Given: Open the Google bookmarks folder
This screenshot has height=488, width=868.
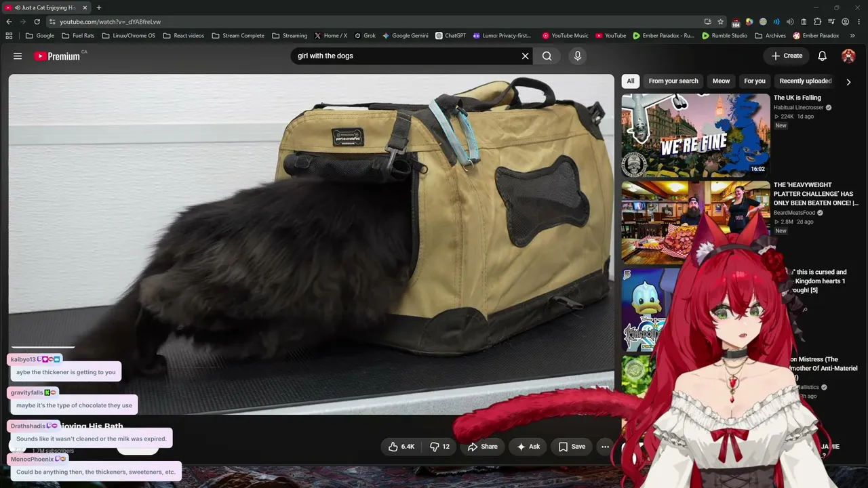Looking at the screenshot, I should click(x=40, y=36).
